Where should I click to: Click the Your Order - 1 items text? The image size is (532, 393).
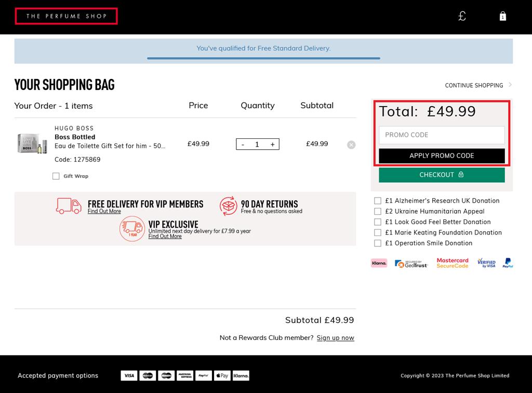click(x=54, y=106)
